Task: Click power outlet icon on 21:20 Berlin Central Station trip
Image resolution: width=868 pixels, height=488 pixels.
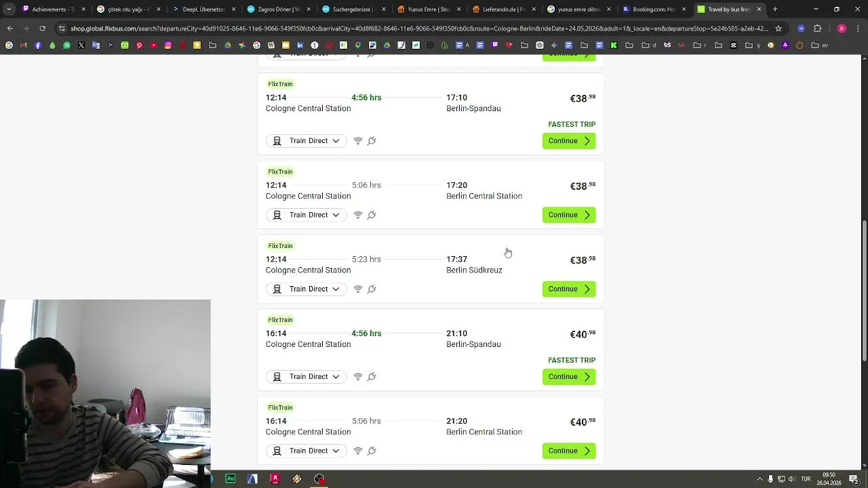Action: point(372,451)
